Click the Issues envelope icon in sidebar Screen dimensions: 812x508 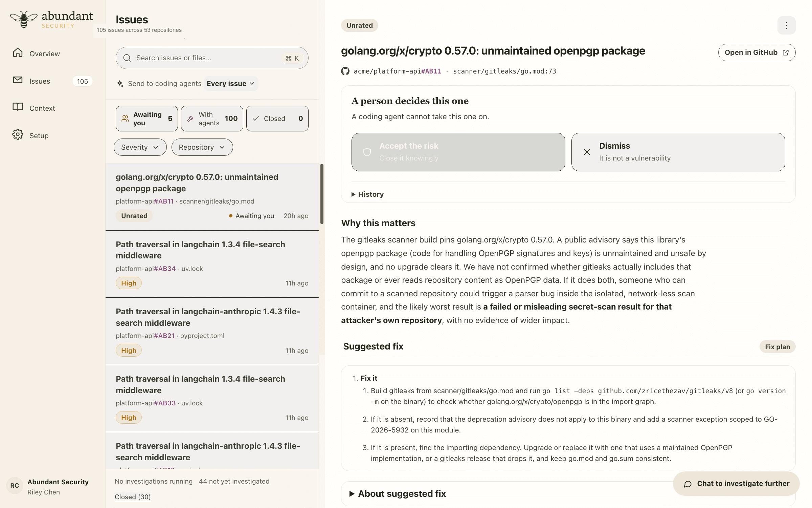coord(18,80)
